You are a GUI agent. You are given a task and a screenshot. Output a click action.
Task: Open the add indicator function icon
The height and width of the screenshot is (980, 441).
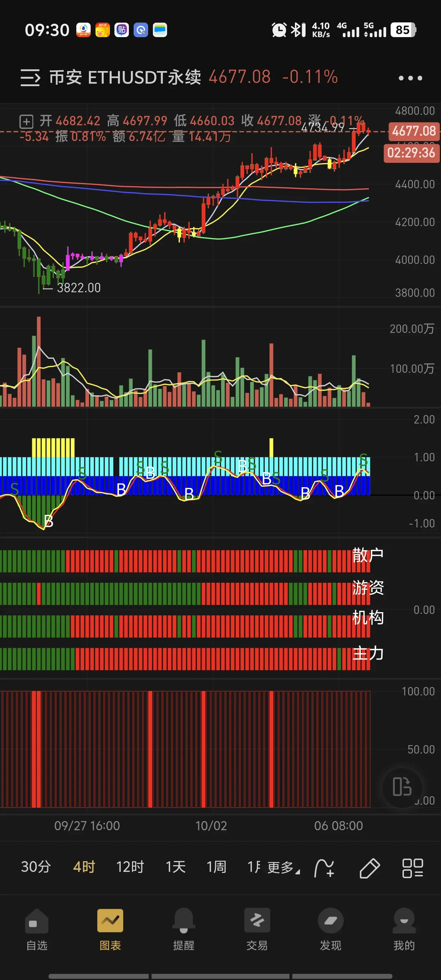(x=324, y=868)
